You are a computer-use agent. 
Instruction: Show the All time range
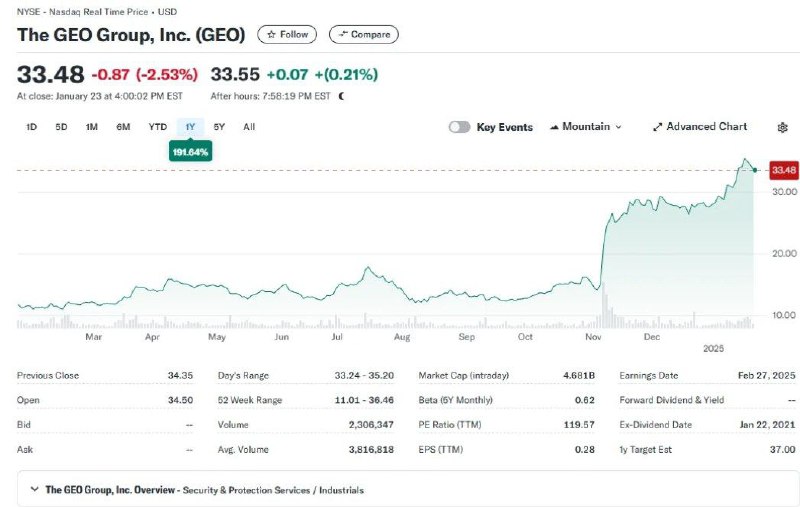click(x=249, y=127)
